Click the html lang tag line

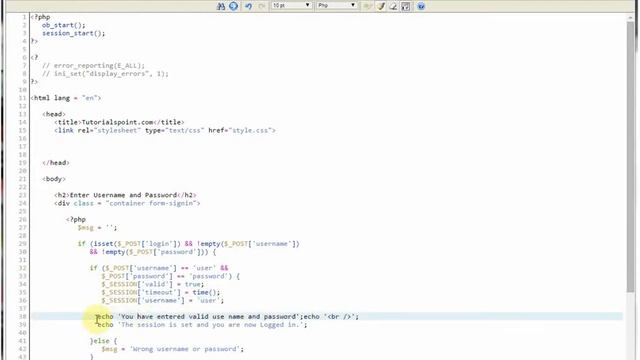(x=66, y=98)
